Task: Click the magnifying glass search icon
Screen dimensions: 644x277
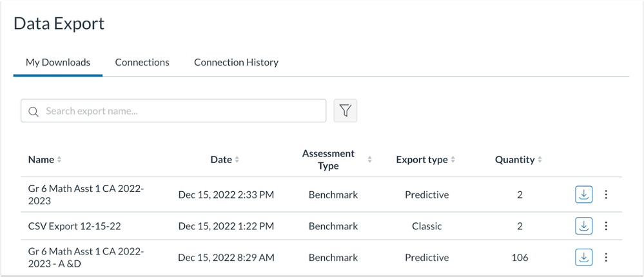Action: tap(34, 111)
